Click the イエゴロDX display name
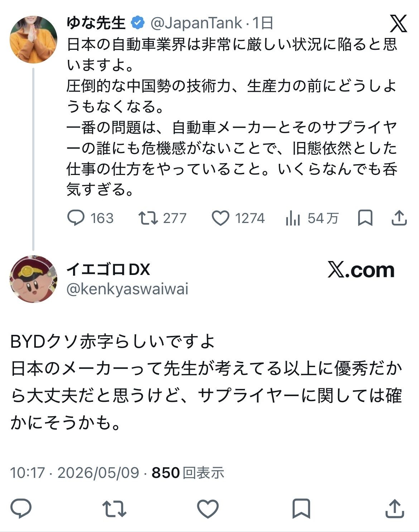This screenshot has height=532, width=419. coord(109,269)
